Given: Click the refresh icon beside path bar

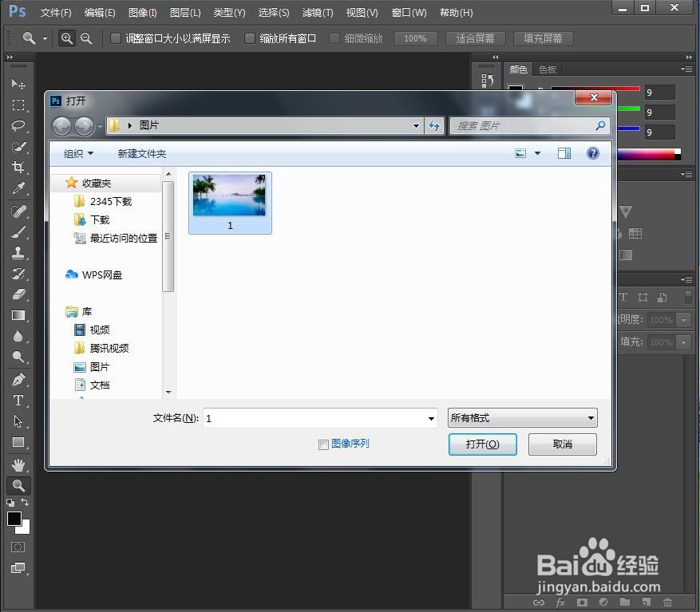Looking at the screenshot, I should [434, 125].
